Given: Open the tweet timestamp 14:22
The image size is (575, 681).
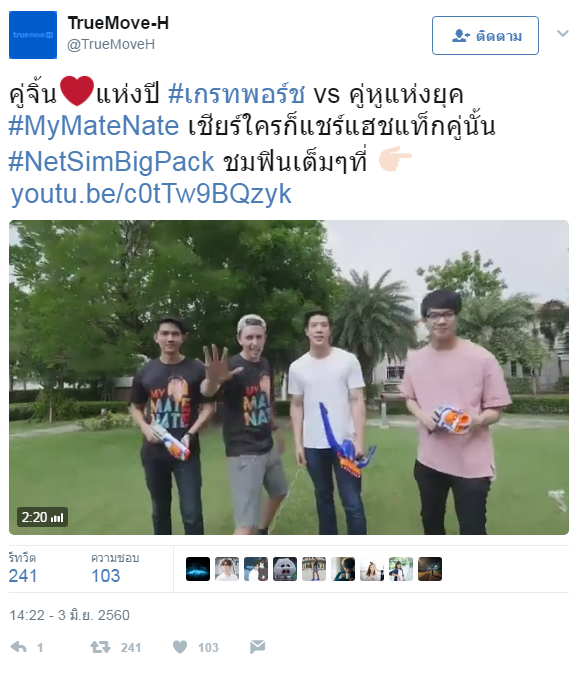Looking at the screenshot, I should click(x=69, y=615).
